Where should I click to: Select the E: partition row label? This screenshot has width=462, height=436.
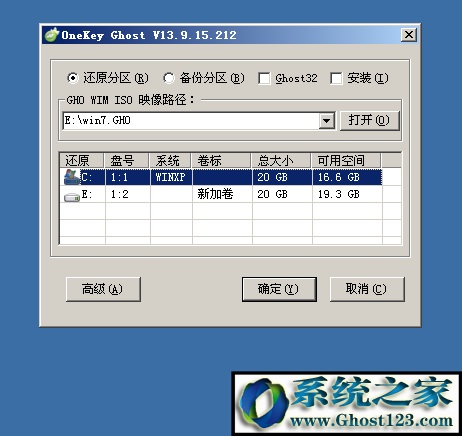coord(87,194)
